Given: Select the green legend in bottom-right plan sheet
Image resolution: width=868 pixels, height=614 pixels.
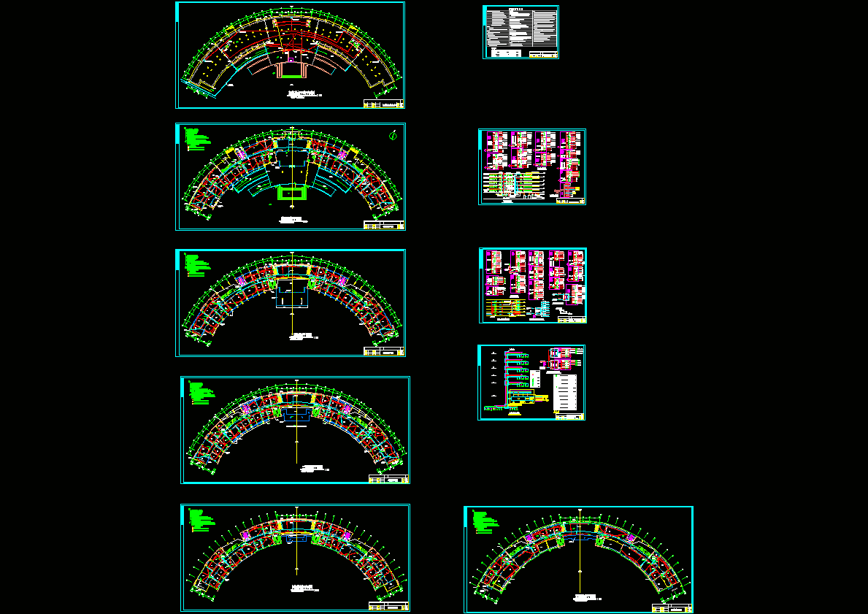Looking at the screenshot, I should pyautogui.click(x=485, y=522).
